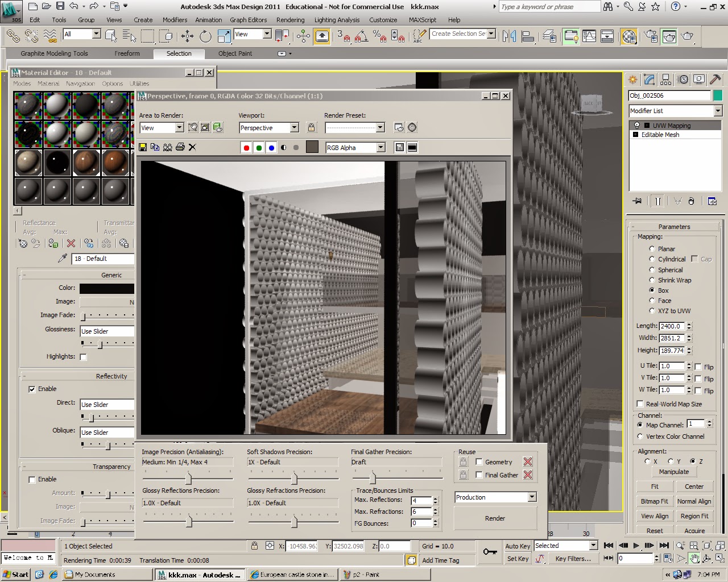This screenshot has width=728, height=582.
Task: Activate the Select and Uniform Scale tool
Action: (x=224, y=36)
